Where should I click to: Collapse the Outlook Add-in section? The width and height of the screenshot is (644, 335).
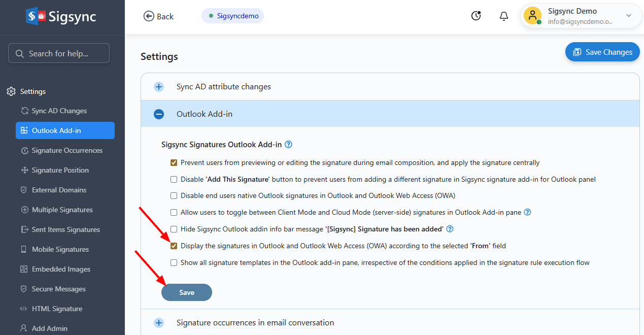(x=159, y=114)
